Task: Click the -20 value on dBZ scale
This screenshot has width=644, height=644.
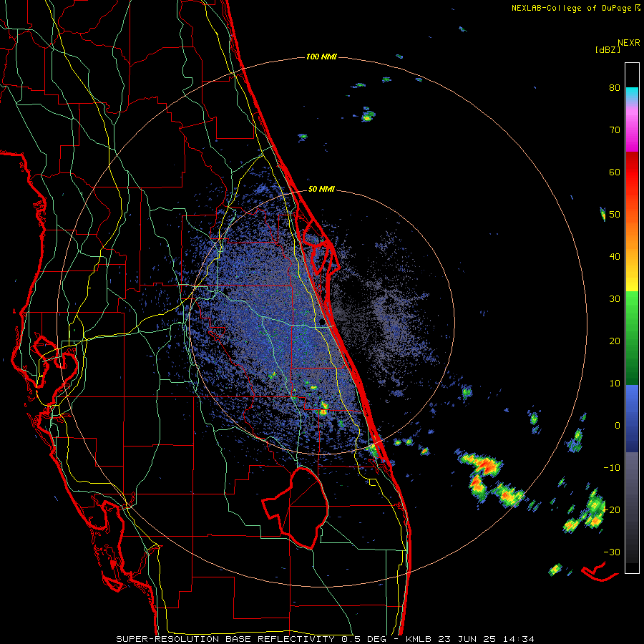Action: click(x=612, y=509)
